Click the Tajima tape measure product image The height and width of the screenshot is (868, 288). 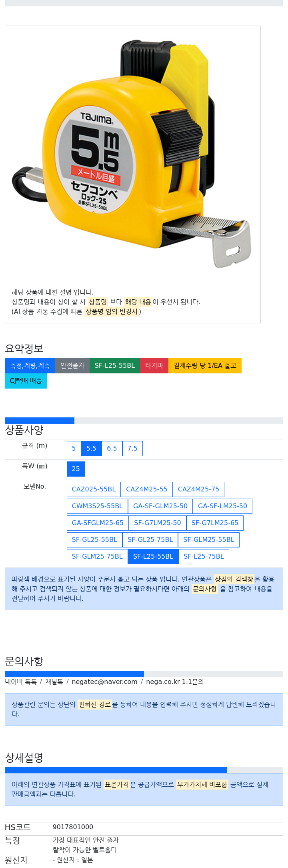(132, 154)
